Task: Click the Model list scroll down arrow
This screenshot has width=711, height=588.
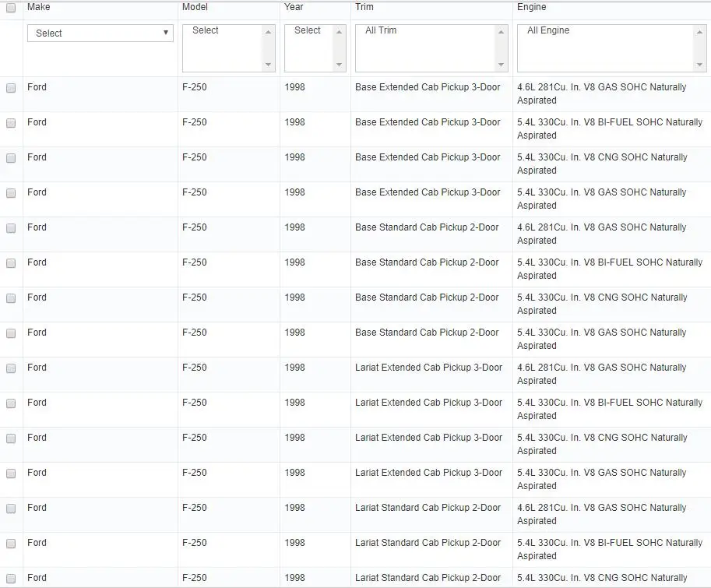Action: pyautogui.click(x=268, y=65)
